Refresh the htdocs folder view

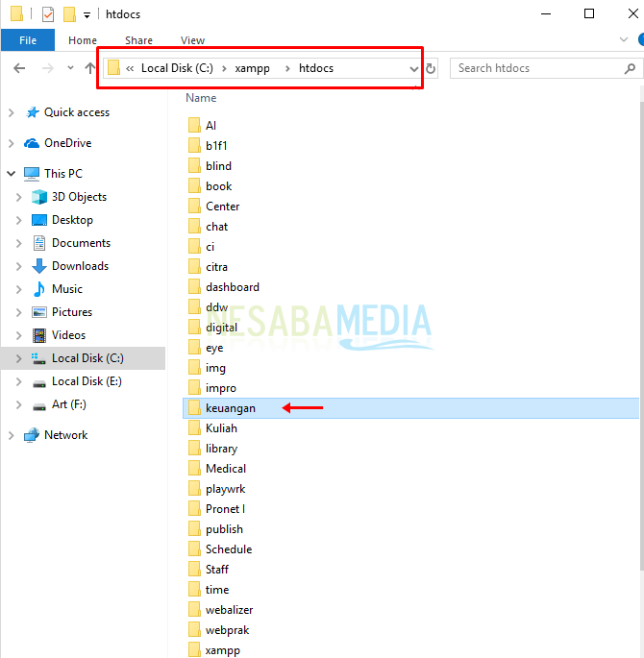431,68
